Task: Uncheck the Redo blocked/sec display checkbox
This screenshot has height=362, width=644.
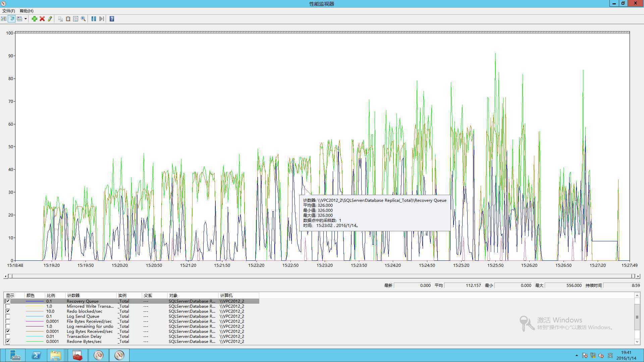Action: pos(8,311)
